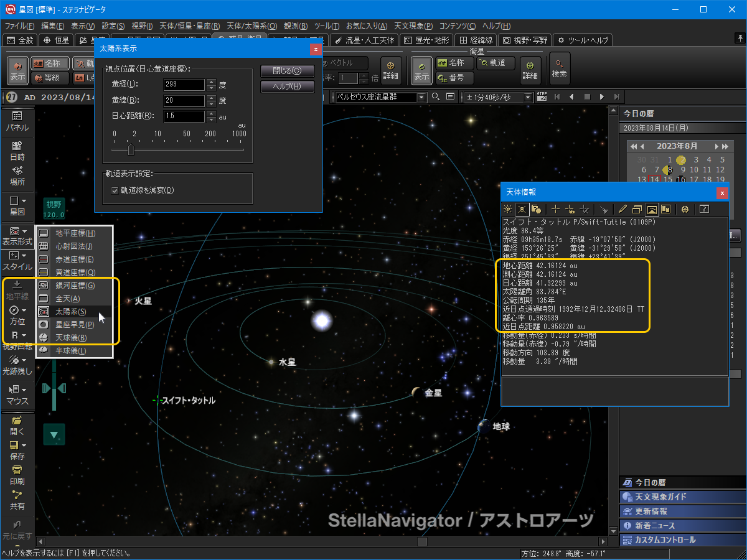Screen dimensions: 747x560
Task: Click the pencil edit icon in 天体情報
Action: (x=622, y=209)
